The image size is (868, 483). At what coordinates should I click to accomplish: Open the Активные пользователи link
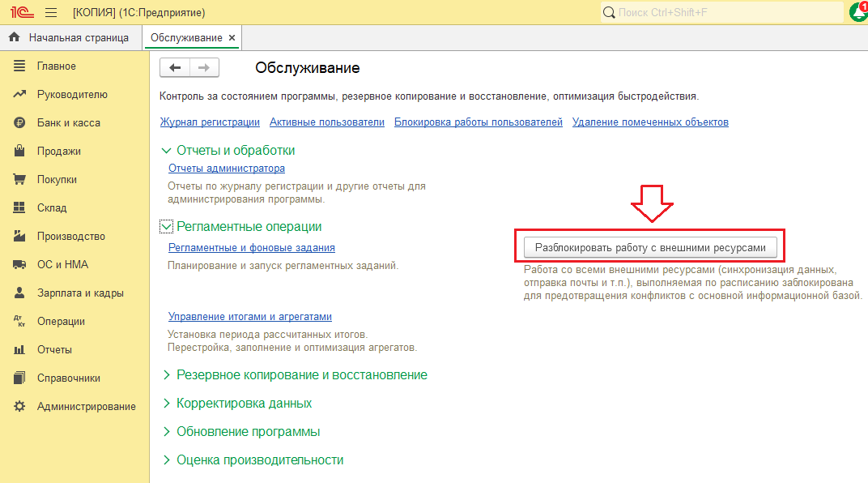326,122
